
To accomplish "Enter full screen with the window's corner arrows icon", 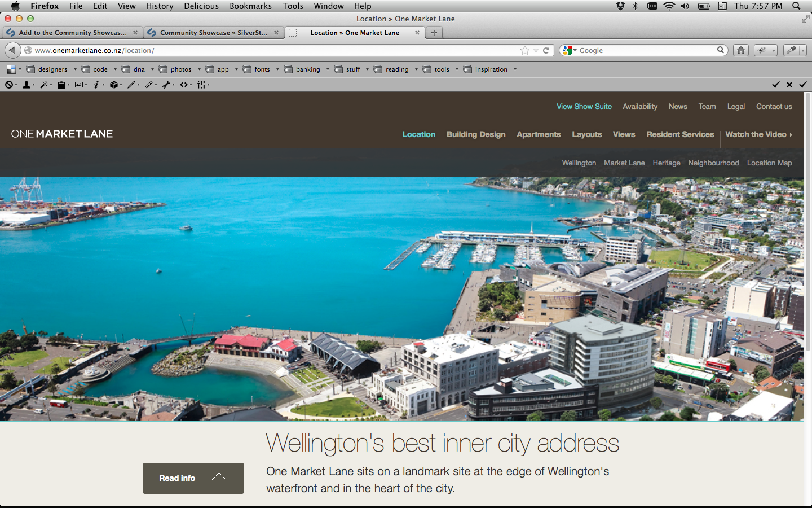I will [x=805, y=19].
